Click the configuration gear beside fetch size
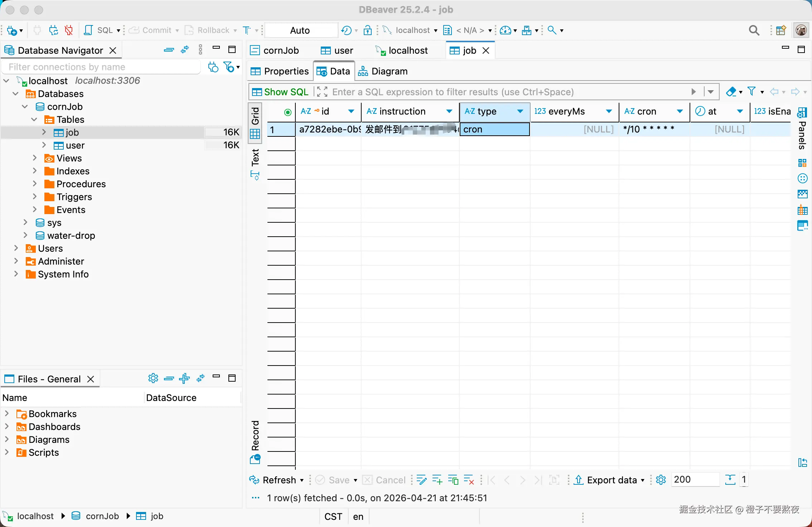812x527 pixels. 661,480
